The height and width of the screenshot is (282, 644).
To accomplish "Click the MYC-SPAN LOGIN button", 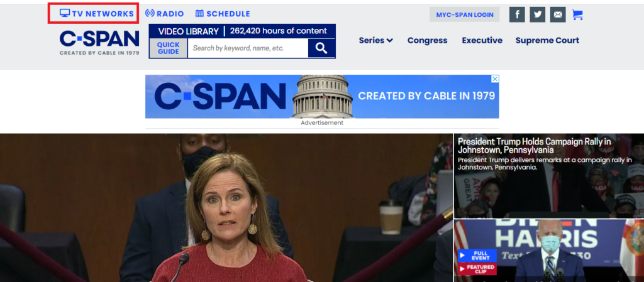I will [x=465, y=14].
